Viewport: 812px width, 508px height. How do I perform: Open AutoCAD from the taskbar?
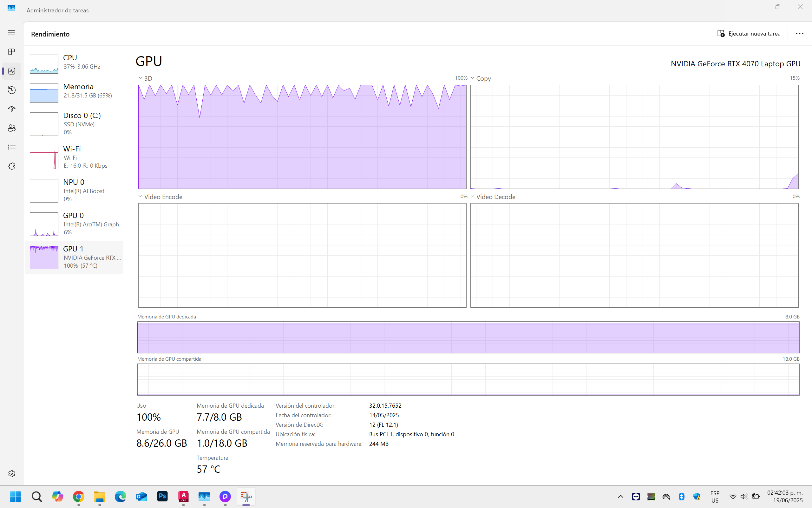[183, 496]
